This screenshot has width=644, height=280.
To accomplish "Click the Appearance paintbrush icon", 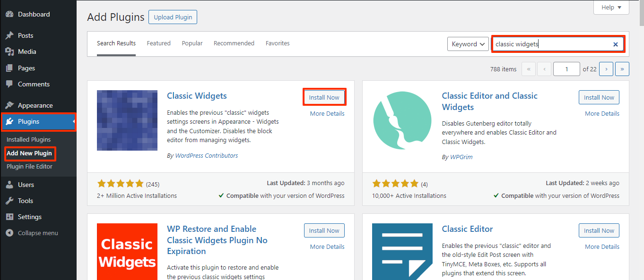I will [x=9, y=105].
